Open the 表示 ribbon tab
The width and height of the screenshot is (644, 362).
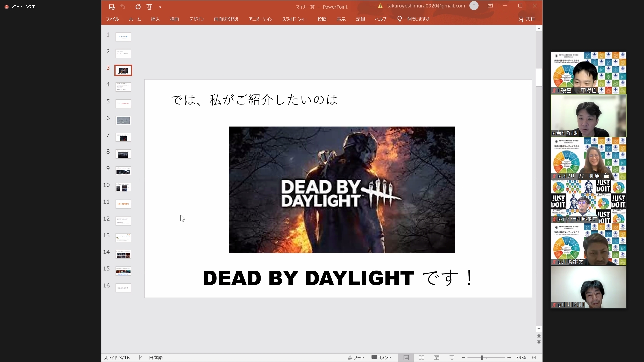341,19
